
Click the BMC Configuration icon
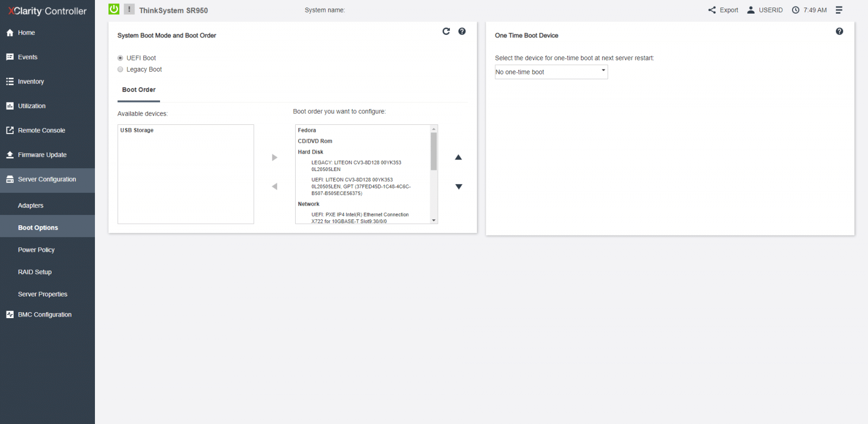(x=10, y=314)
